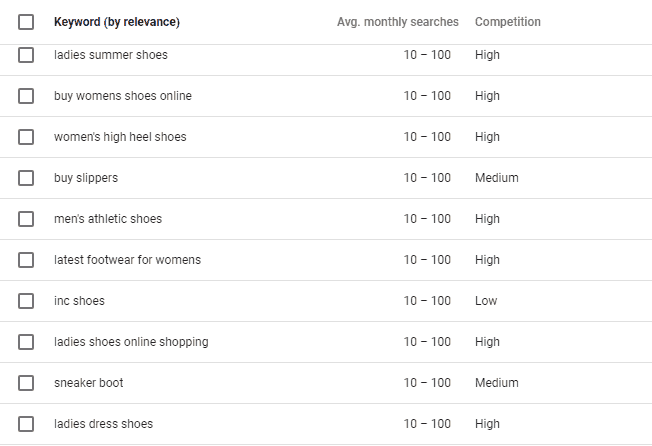
Task: Toggle checkbox beside buy slippers
Action: (x=26, y=178)
